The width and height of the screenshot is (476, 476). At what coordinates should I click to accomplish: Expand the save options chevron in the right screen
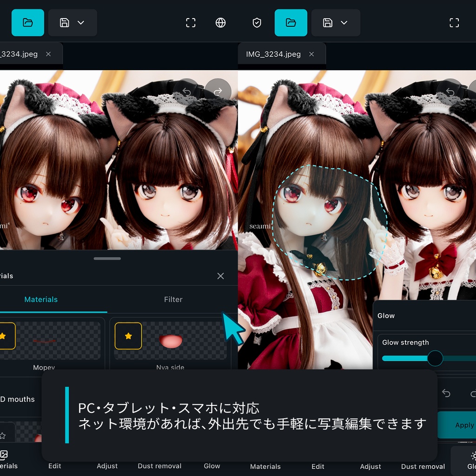[x=344, y=22]
